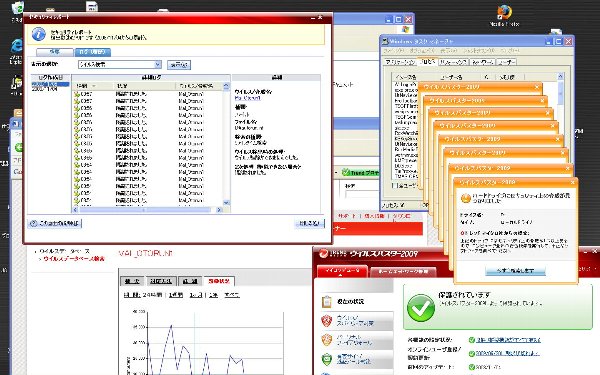This screenshot has height=375, width=600.
Task: Click the ユーザー名 column header in Task Manager
Action: coord(459,77)
